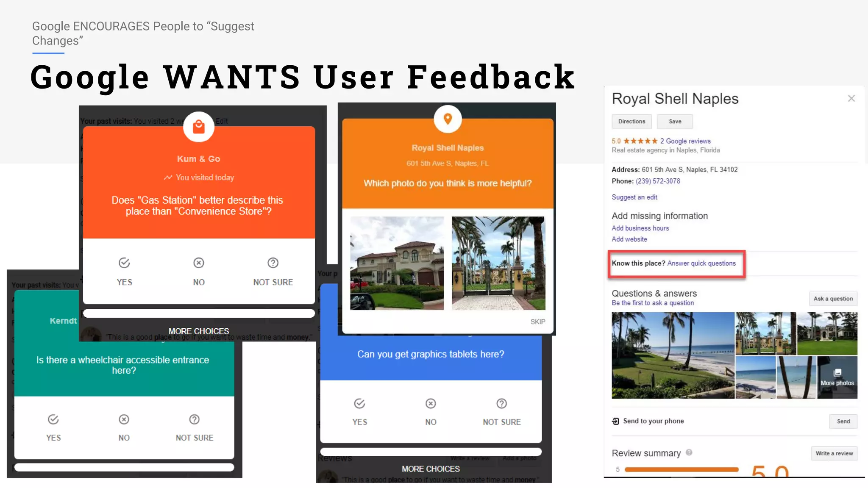
Task: Open the palm gate thumbnail in photo grid
Action: 765,333
